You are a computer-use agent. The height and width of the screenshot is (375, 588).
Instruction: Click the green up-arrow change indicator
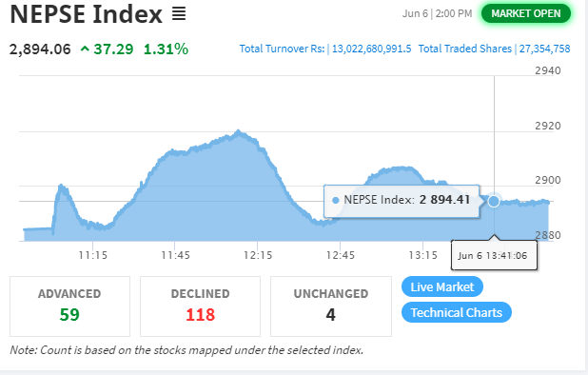pyautogui.click(x=85, y=49)
